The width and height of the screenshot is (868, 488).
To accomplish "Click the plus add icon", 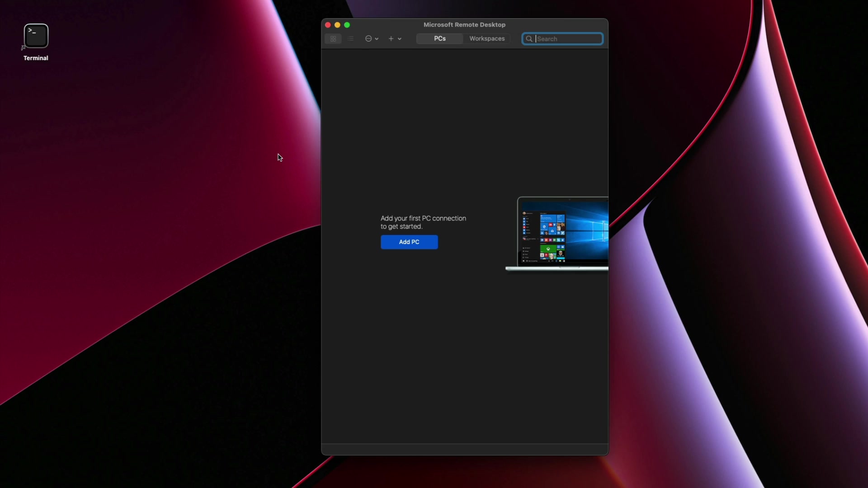I will point(391,39).
